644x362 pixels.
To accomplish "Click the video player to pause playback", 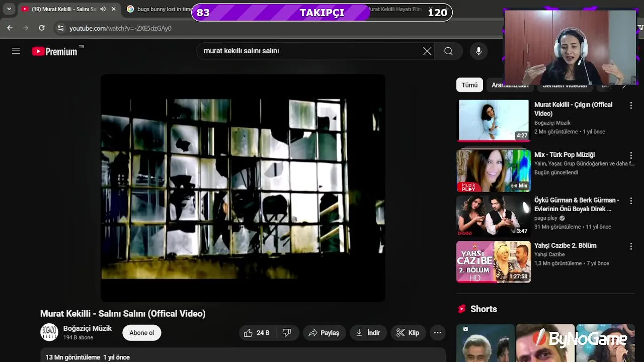I will point(243,188).
